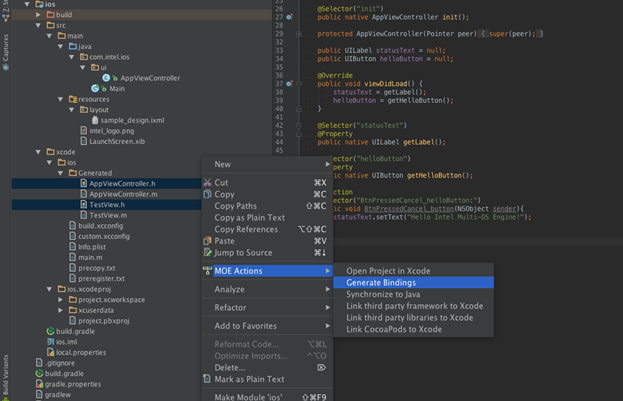Choose Copy as Plain Text
The height and width of the screenshot is (401, 623).
pyautogui.click(x=267, y=217)
